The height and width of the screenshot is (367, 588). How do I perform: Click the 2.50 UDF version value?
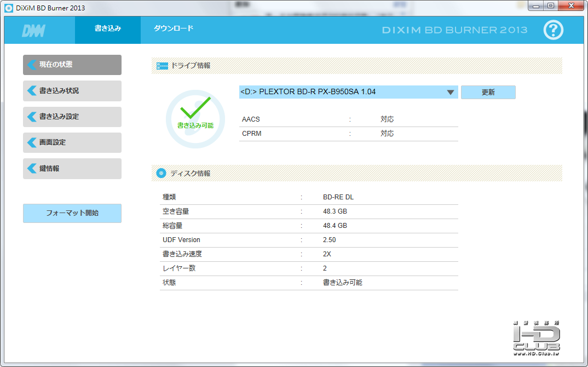329,240
